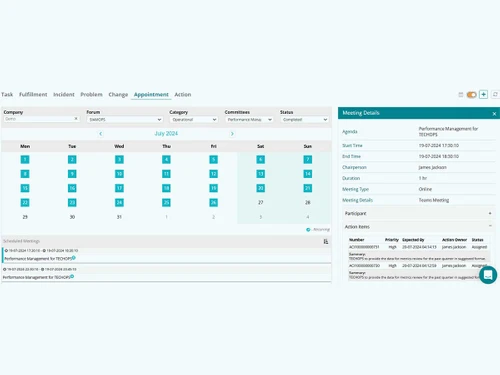Image resolution: width=500 pixels, height=375 pixels.
Task: Open the Status dropdown
Action: tap(304, 119)
